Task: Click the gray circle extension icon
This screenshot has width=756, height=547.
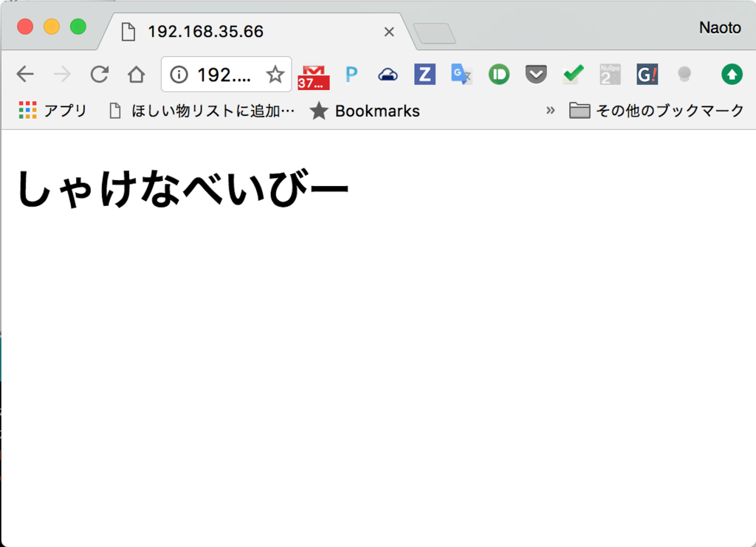Action: [x=684, y=75]
